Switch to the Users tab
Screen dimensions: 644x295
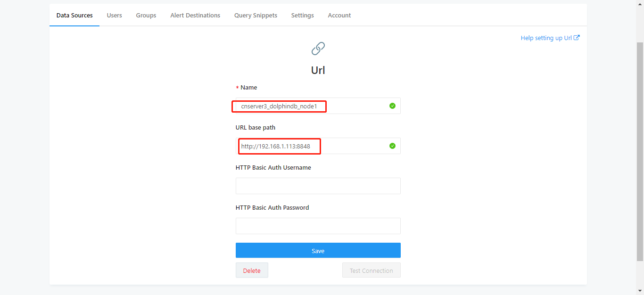pyautogui.click(x=114, y=16)
